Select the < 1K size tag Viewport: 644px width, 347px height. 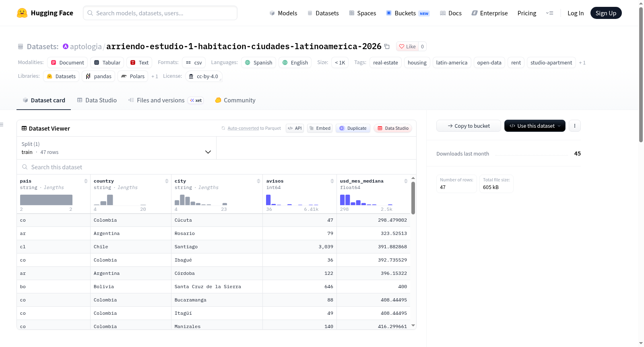pos(340,62)
